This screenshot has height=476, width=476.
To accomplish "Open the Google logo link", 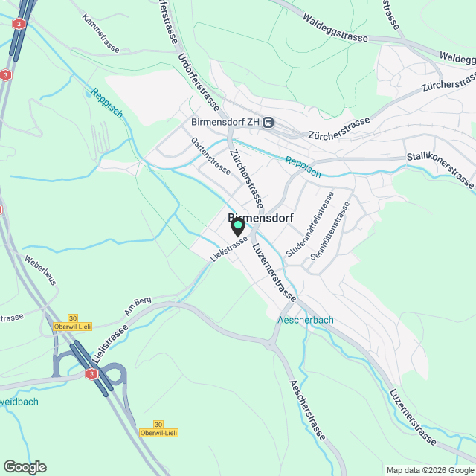I will [25, 467].
